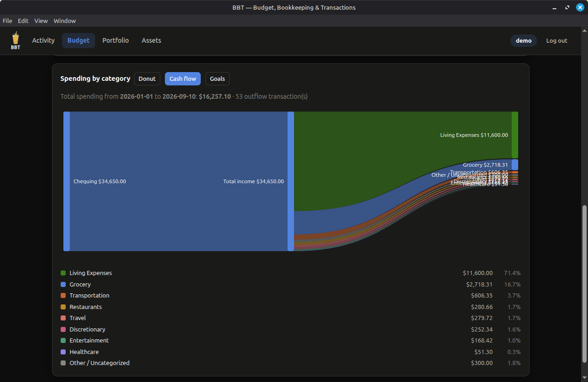Viewport: 588px width, 382px height.
Task: Click the Restaurants legend label
Action: (85, 307)
